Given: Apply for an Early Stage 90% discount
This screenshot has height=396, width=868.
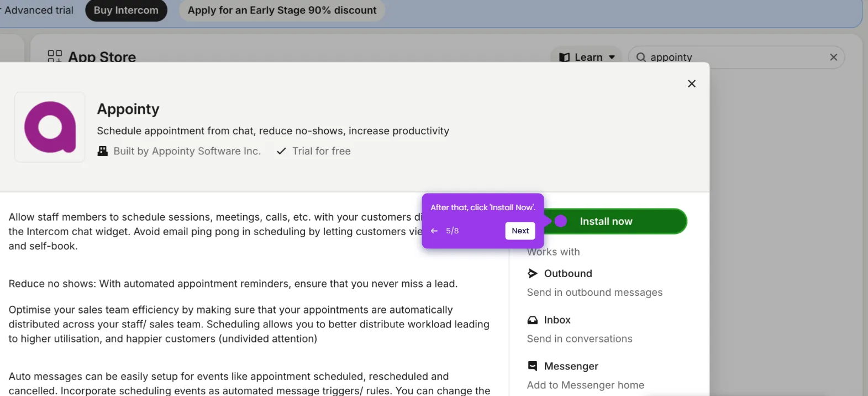Looking at the screenshot, I should pyautogui.click(x=282, y=11).
